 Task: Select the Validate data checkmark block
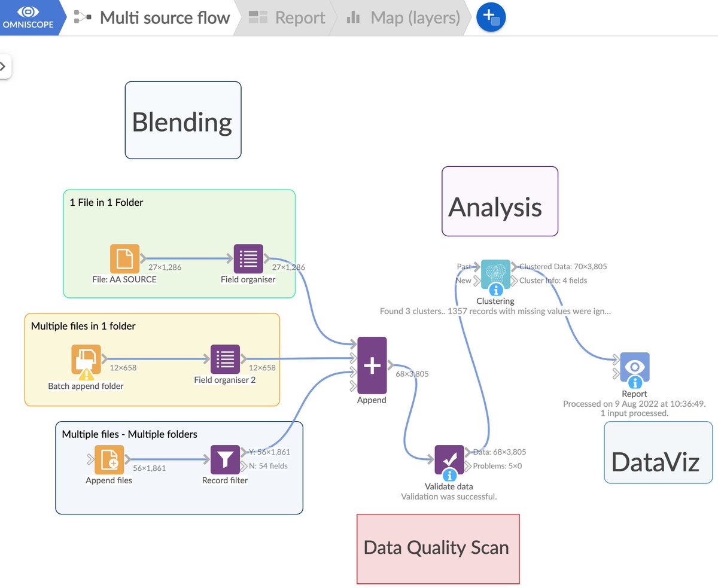click(x=449, y=459)
